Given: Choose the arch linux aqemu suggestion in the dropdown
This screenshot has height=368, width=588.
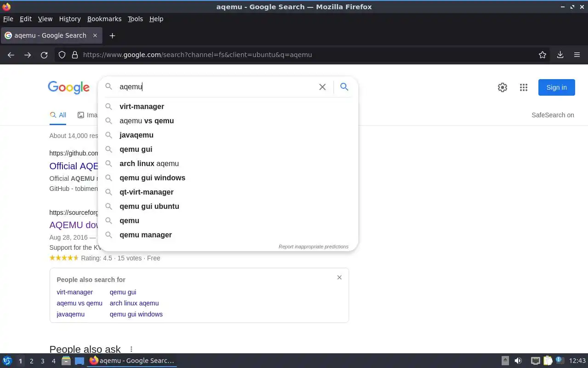Looking at the screenshot, I should (x=228, y=163).
